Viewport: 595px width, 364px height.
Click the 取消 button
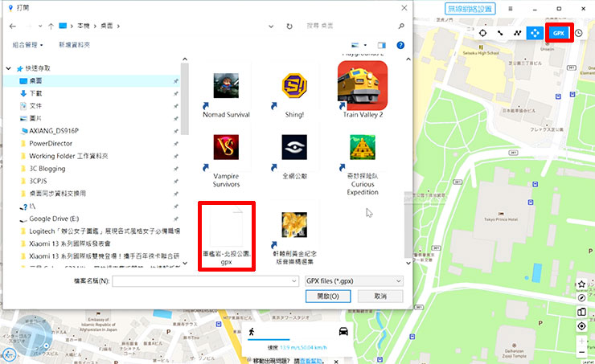click(x=380, y=297)
